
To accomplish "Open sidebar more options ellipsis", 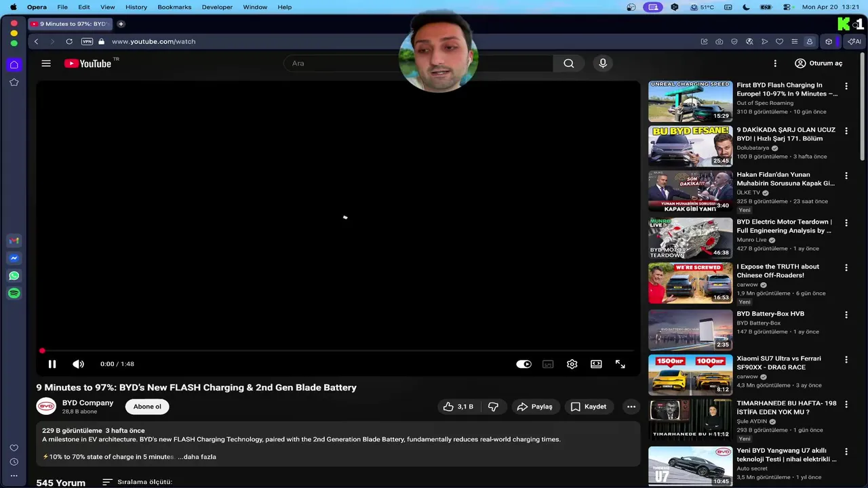I will pos(14,476).
